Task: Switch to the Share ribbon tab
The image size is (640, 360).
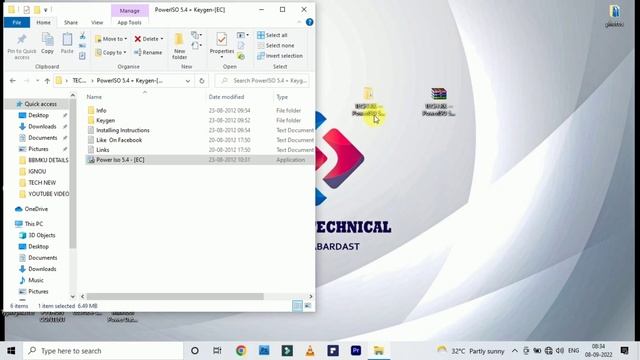Action: [x=71, y=22]
